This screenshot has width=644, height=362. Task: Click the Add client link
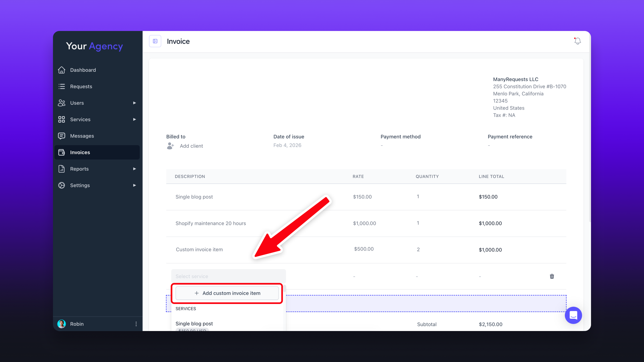[191, 146]
